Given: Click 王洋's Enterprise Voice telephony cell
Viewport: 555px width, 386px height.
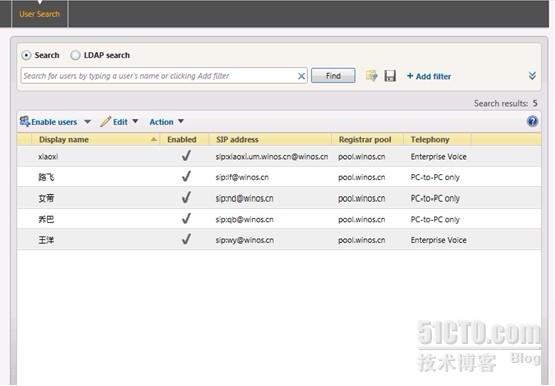Looking at the screenshot, I should point(439,240).
